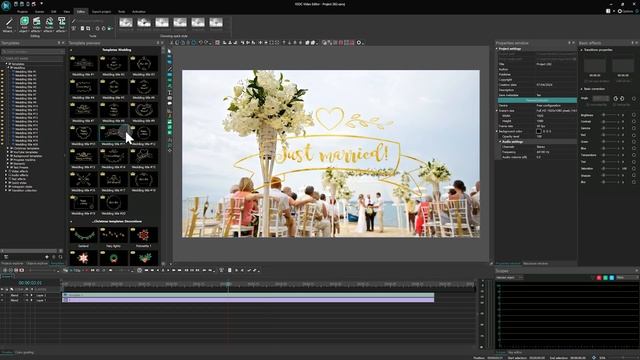
Task: Toggle red channel in Scopes panel
Action: [599, 278]
